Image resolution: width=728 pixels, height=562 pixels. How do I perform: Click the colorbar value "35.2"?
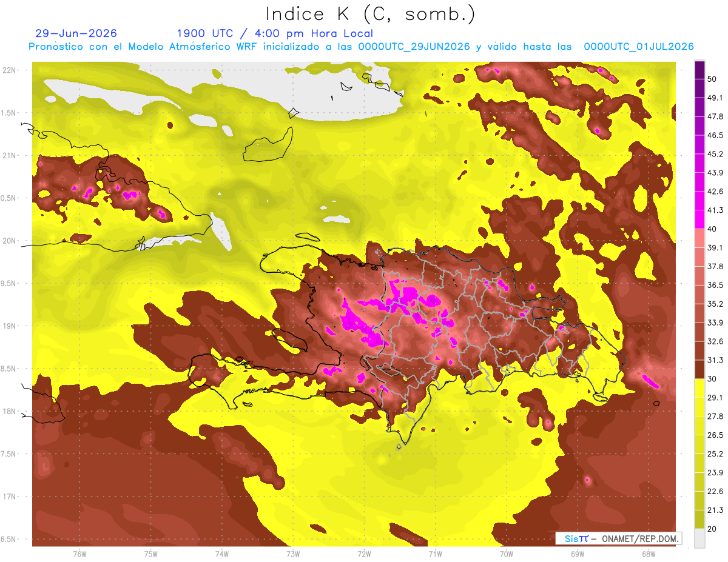[x=715, y=304]
